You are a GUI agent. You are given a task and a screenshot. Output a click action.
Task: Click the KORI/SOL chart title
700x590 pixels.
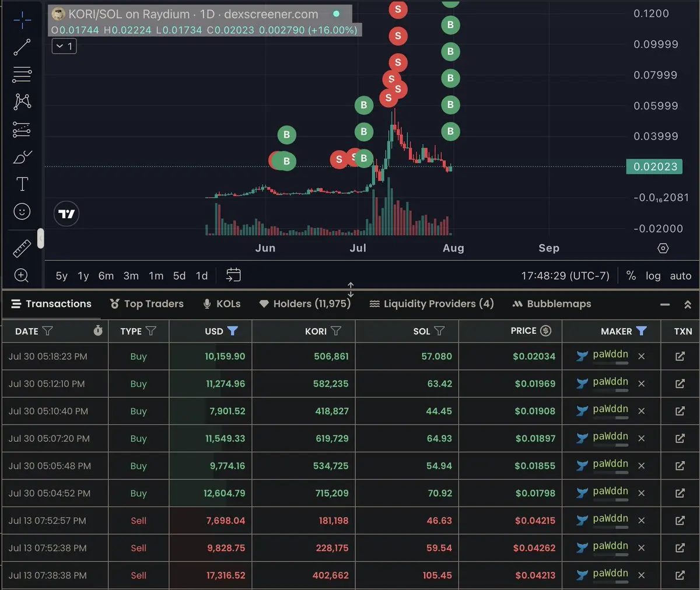pyautogui.click(x=193, y=14)
